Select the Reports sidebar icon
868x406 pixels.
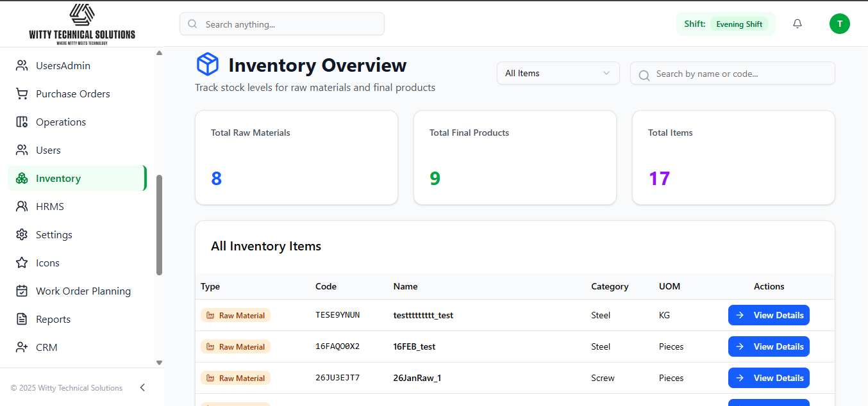click(22, 319)
